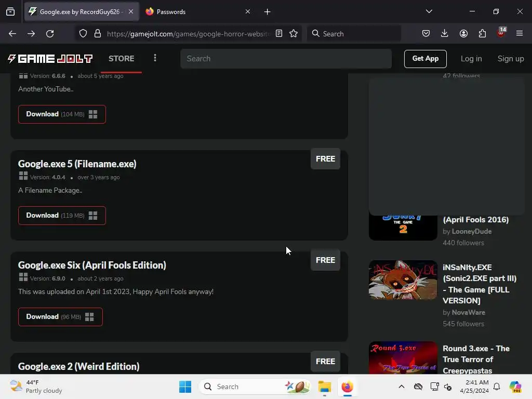
Task: Close the Google.exe by RecordGuy626 tab
Action: [131, 12]
